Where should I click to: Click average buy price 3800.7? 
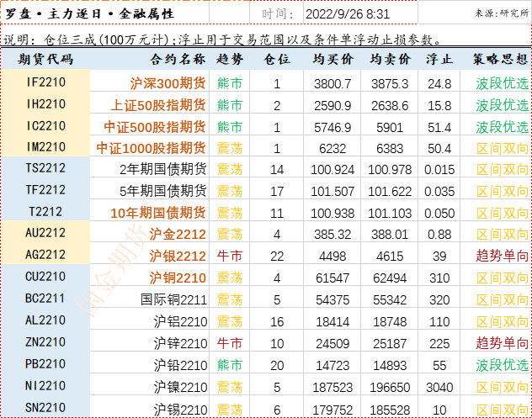332,84
